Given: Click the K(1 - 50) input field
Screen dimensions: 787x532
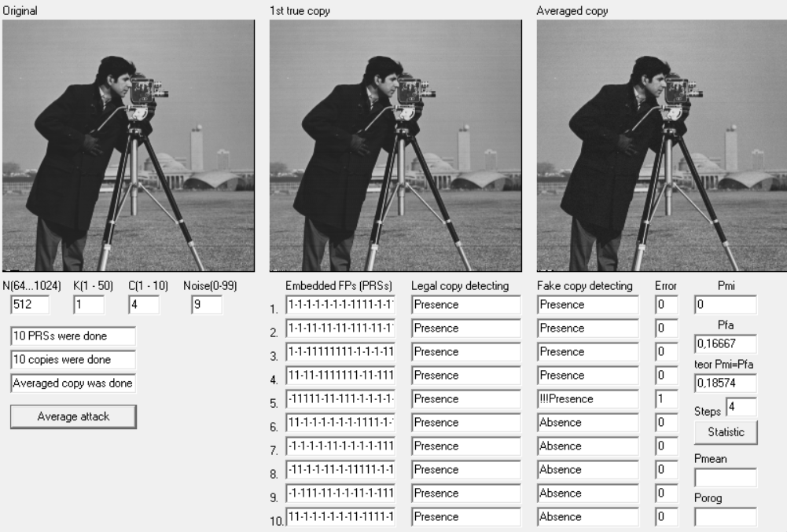Looking at the screenshot, I should (90, 305).
